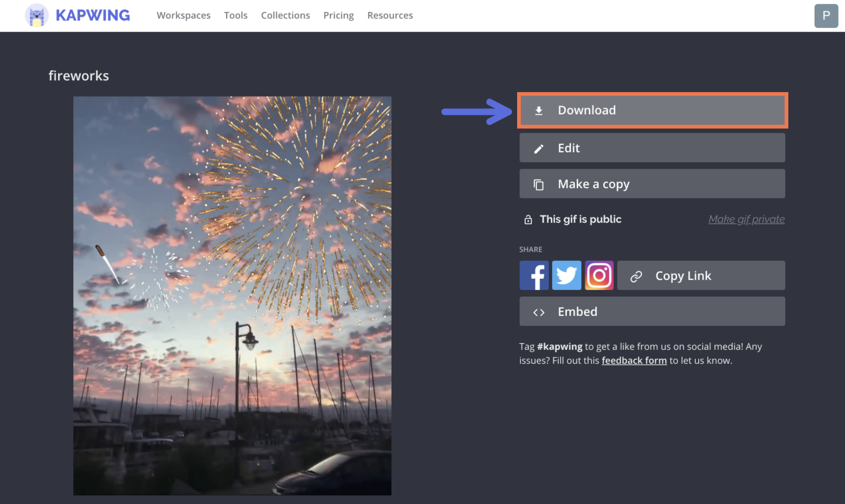This screenshot has height=504, width=845.
Task: Open the Tools menu
Action: click(235, 15)
